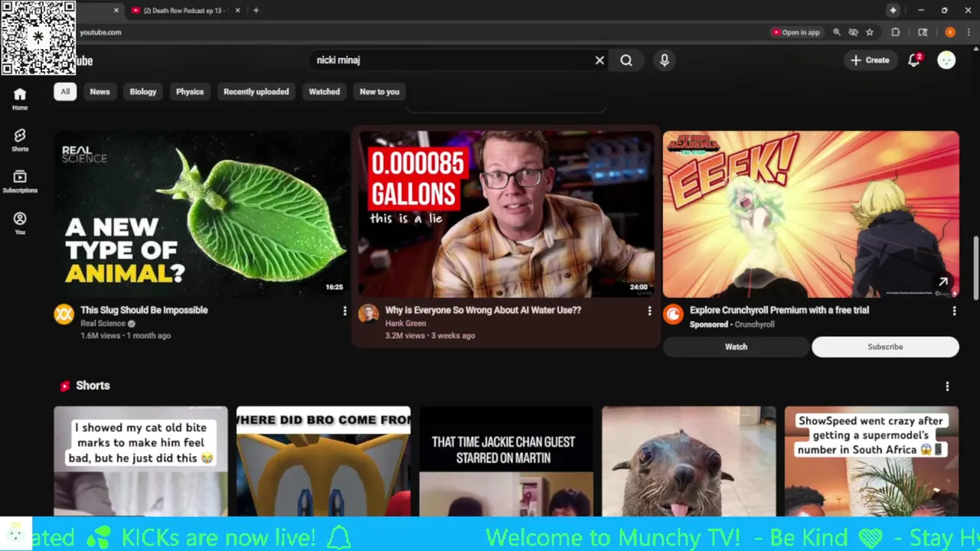980x551 pixels.
Task: Select the All filter chip
Action: point(65,92)
